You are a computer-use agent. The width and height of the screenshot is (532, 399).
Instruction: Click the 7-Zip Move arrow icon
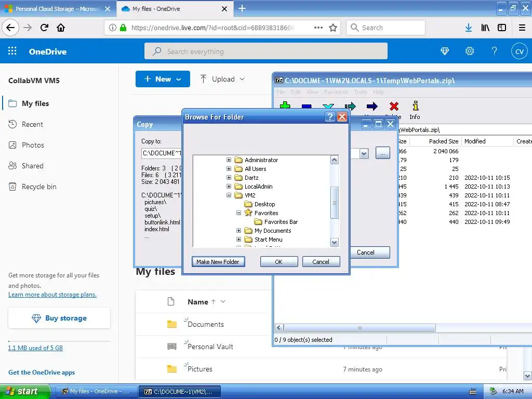pyautogui.click(x=372, y=107)
